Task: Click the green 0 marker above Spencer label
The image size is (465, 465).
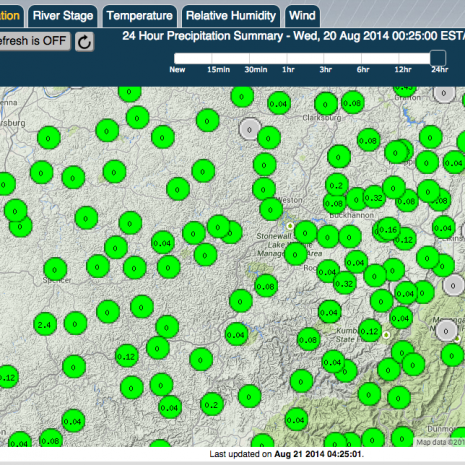Action: click(x=55, y=269)
